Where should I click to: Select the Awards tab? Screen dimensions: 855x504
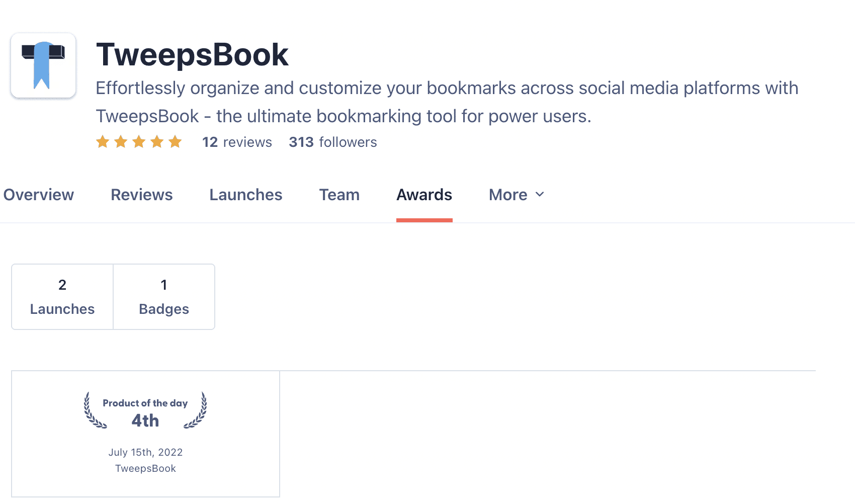point(424,195)
